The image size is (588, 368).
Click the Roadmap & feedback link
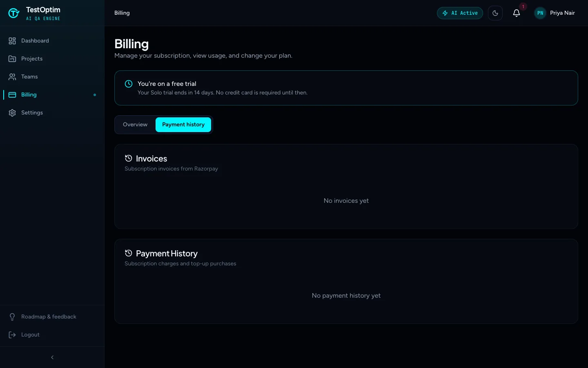tap(52, 317)
